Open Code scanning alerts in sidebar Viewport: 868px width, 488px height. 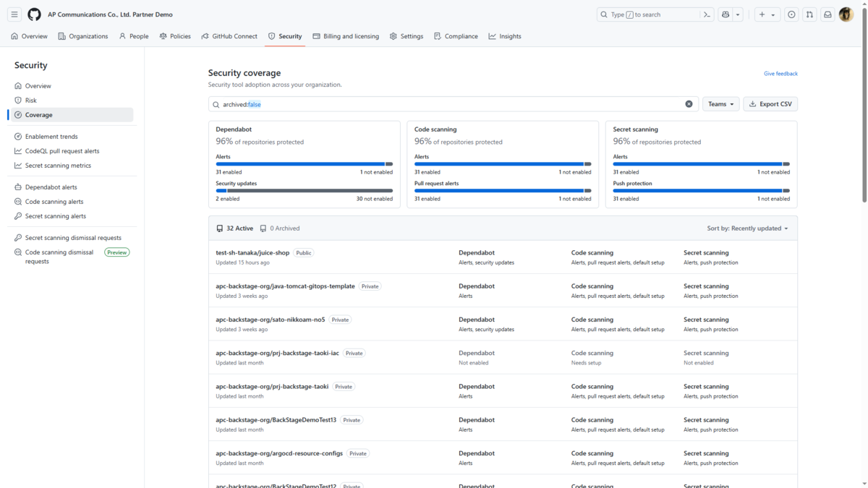[x=72, y=202]
